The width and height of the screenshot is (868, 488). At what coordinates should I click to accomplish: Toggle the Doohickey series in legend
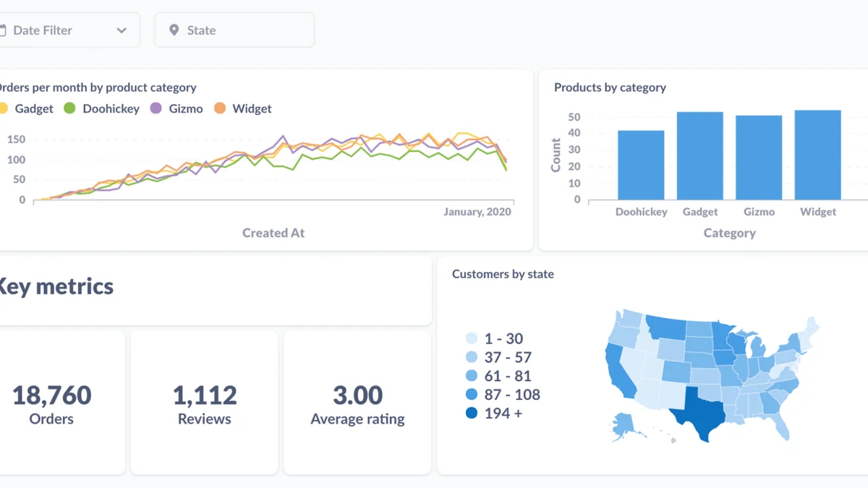102,108
